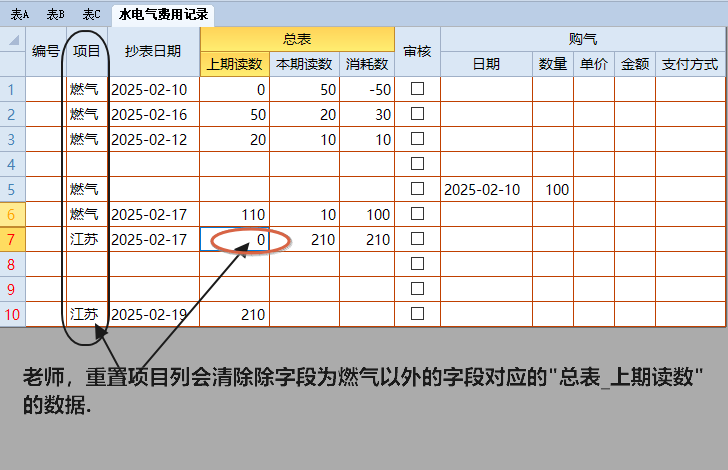This screenshot has height=470, width=728.
Task: Click the 本期读数 cell showing 50
Action: [305, 89]
